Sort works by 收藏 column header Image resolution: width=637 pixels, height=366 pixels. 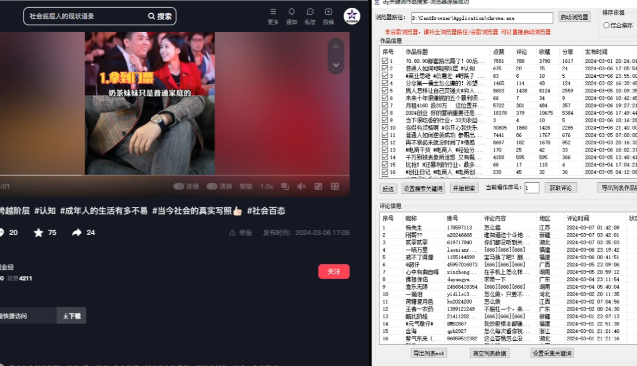pos(544,52)
